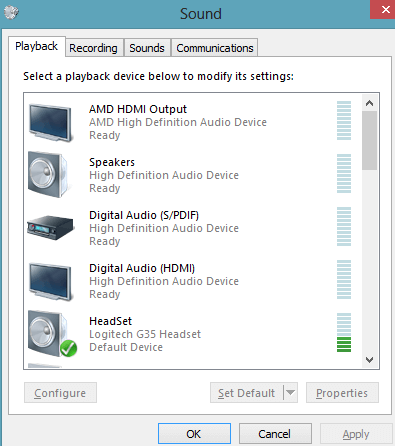Open the Recording tab
The width and height of the screenshot is (395, 446).
(94, 48)
